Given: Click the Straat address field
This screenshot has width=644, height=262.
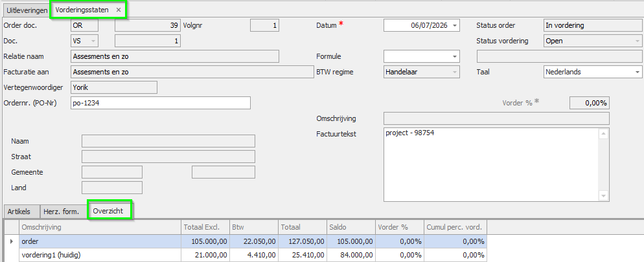Looking at the screenshot, I should click(x=168, y=157).
